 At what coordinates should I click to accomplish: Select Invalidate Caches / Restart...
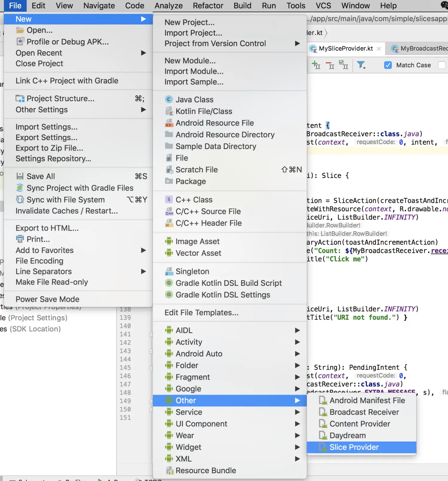coord(78,211)
